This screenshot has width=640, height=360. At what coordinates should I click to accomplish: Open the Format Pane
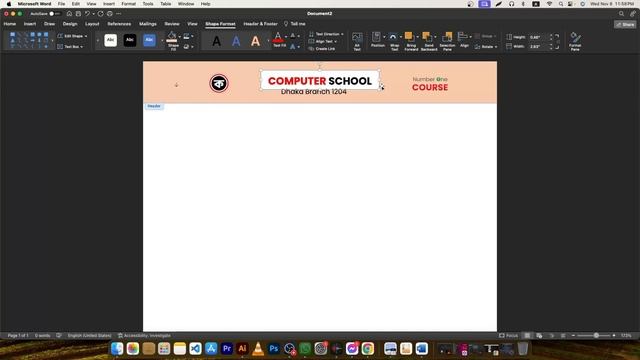pos(575,41)
